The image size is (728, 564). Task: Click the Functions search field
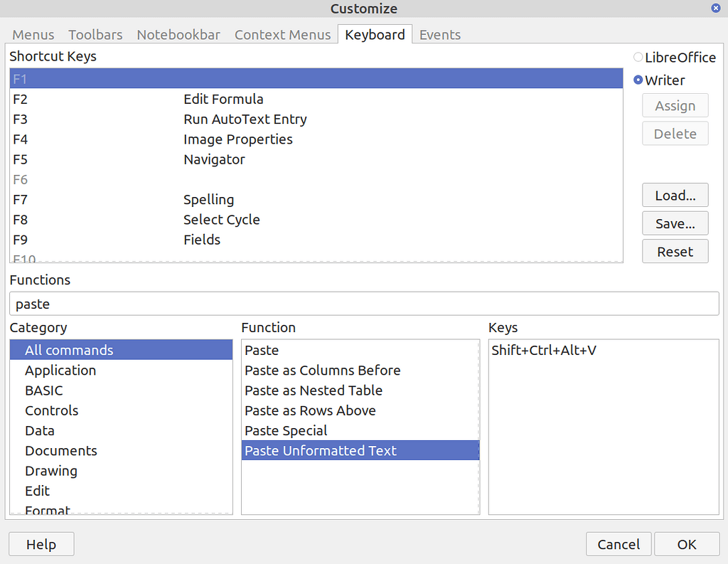click(x=364, y=304)
